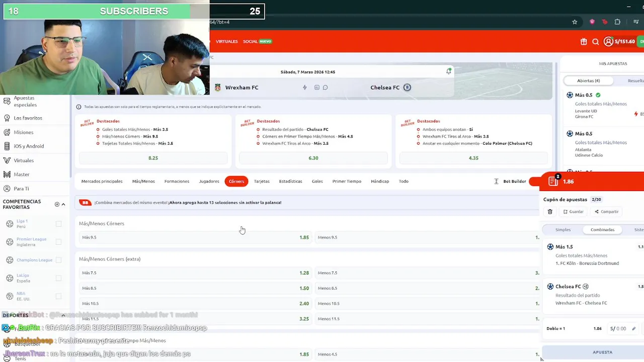The height and width of the screenshot is (362, 644).
Task: Tick the LaLiga España checkbox
Action: [x=58, y=278]
